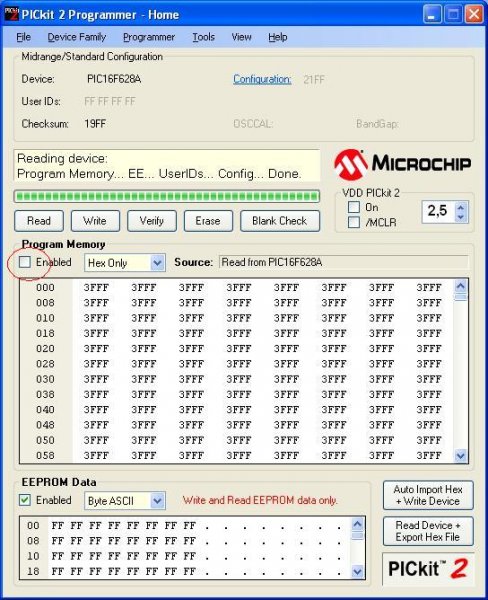
Task: Click the first memory cell in row 008
Action: click(96, 303)
